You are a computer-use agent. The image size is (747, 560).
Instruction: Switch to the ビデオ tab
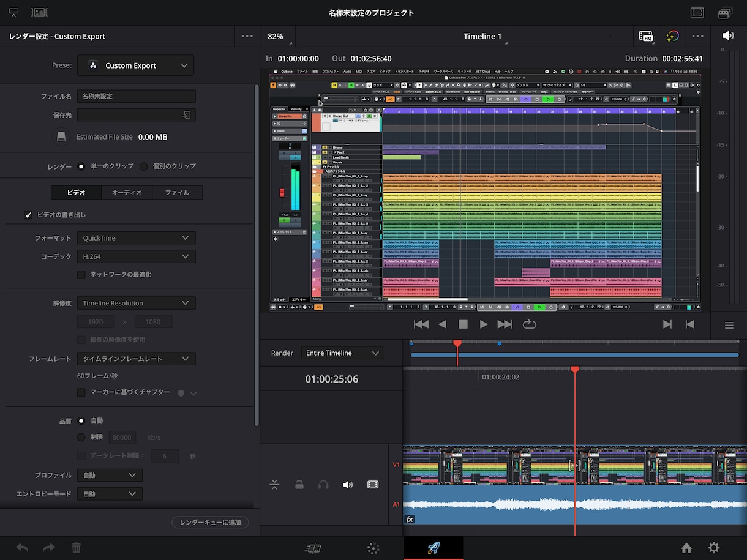tap(76, 192)
